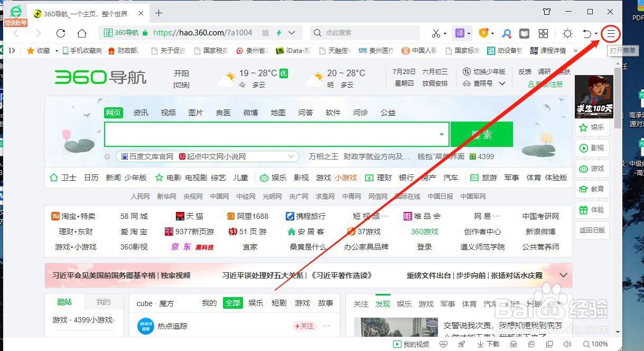Screen dimensions: 644x351
Task: Click the favorites star 收藏 icon
Action: click(x=38, y=51)
